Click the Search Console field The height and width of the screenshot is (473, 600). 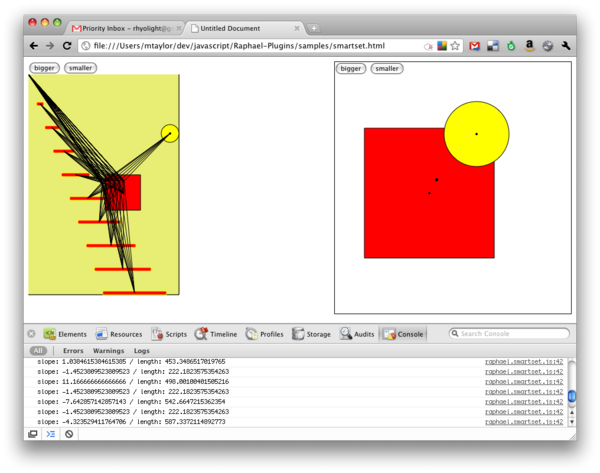click(x=509, y=334)
